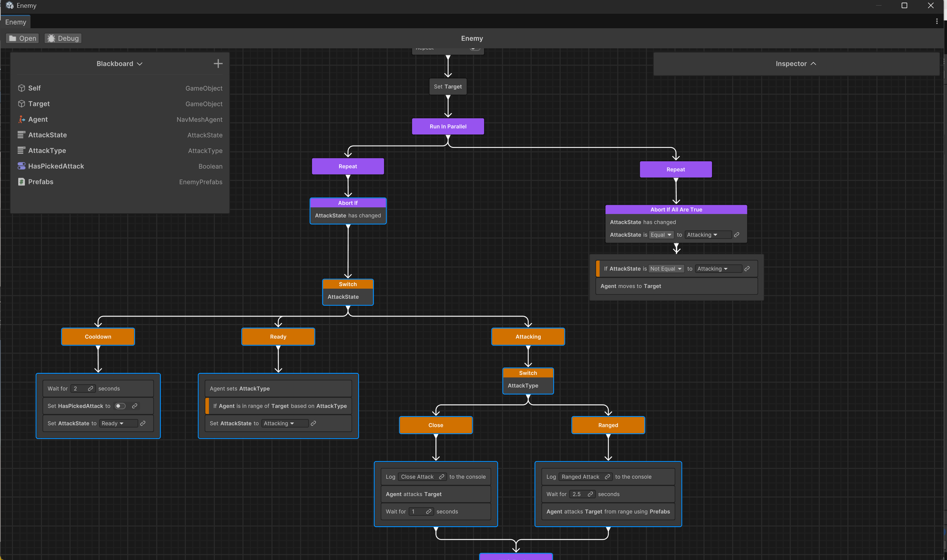947x560 pixels.
Task: Open the Equal comparison dropdown
Action: click(x=661, y=235)
